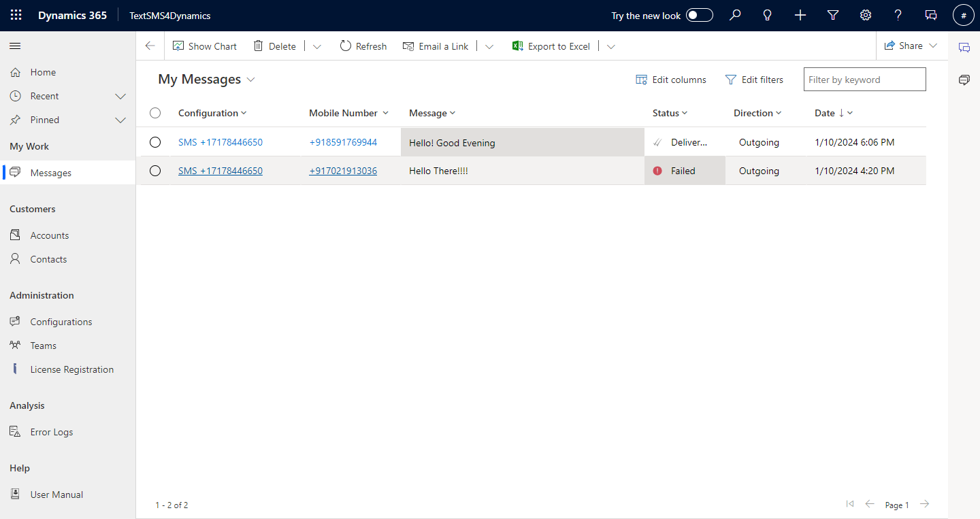
Task: Open the Export to Excel option
Action: point(551,46)
